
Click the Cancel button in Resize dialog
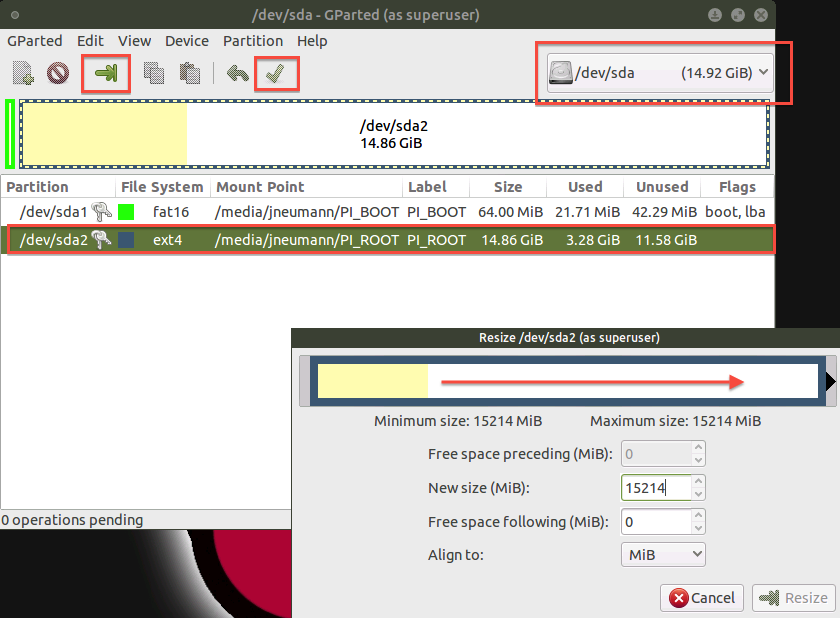tap(702, 598)
